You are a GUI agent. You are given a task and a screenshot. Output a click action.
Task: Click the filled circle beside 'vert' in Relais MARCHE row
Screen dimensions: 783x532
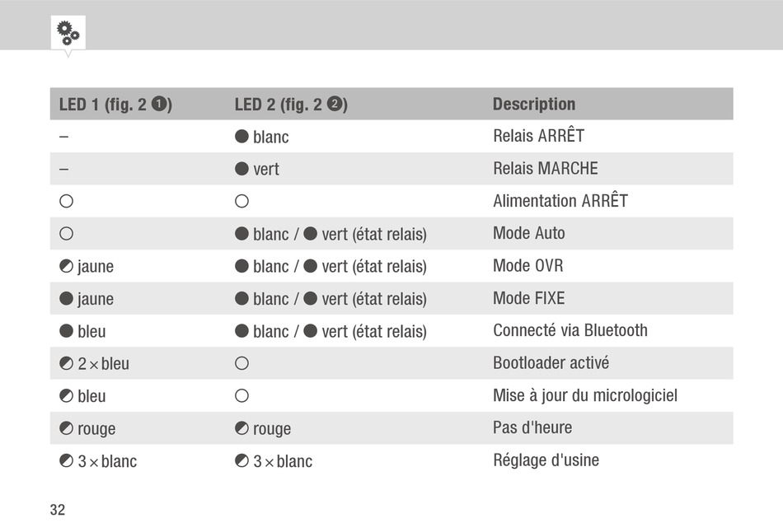click(241, 169)
